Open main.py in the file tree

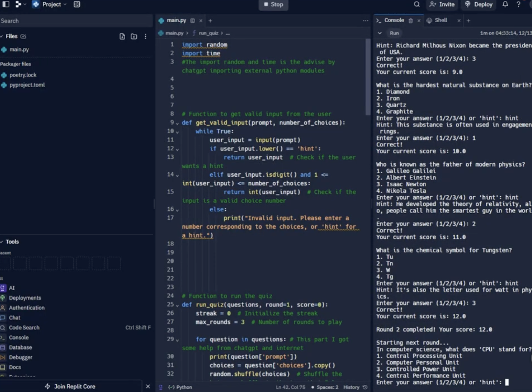(x=19, y=49)
